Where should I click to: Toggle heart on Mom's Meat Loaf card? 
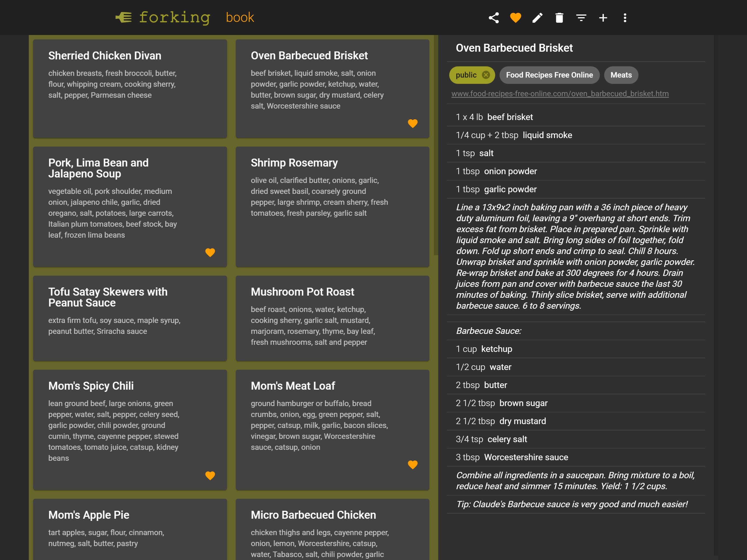coord(412,464)
